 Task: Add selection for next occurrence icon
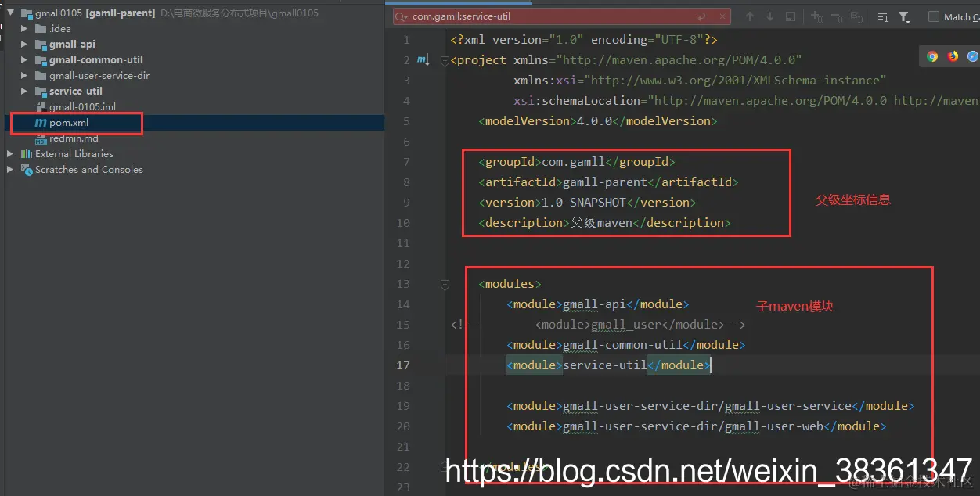coord(816,16)
